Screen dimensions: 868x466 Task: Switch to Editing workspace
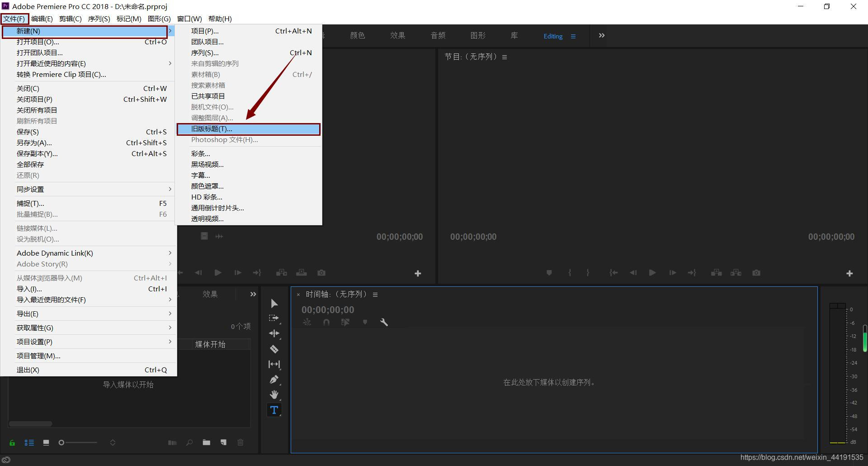(x=553, y=36)
